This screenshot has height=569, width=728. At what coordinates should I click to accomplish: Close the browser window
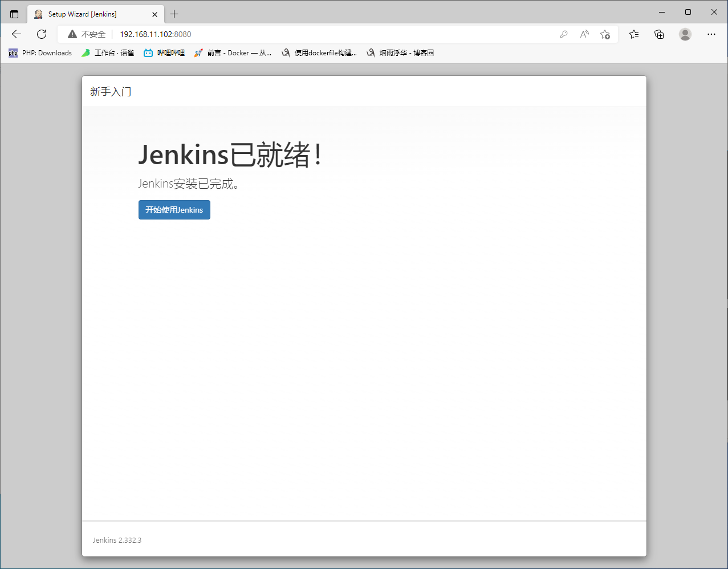(x=714, y=12)
